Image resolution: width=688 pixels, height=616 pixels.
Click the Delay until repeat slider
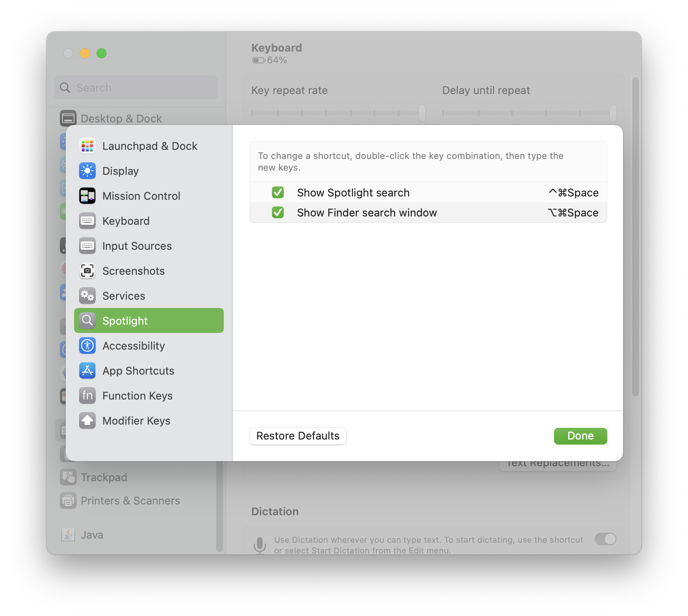pos(529,113)
